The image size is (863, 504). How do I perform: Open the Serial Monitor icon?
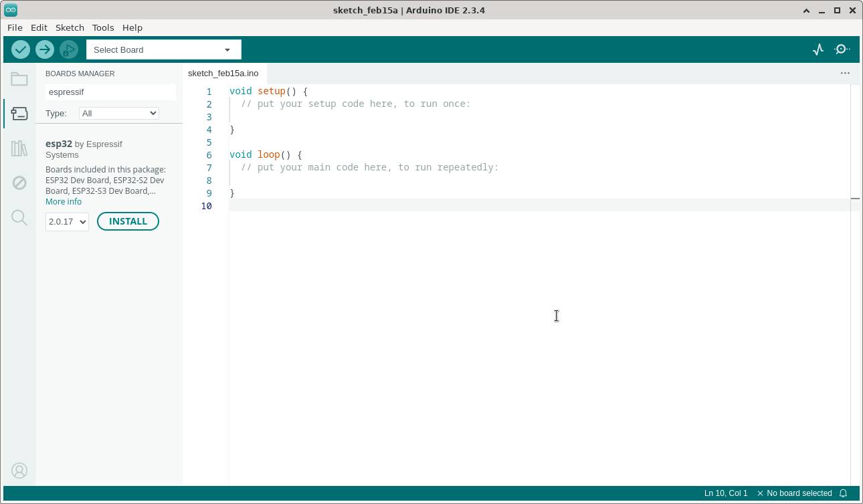point(842,49)
